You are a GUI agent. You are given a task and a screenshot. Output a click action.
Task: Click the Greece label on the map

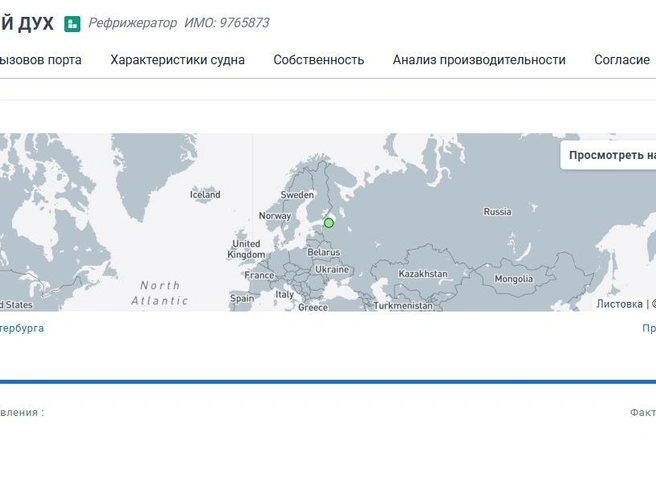(313, 307)
